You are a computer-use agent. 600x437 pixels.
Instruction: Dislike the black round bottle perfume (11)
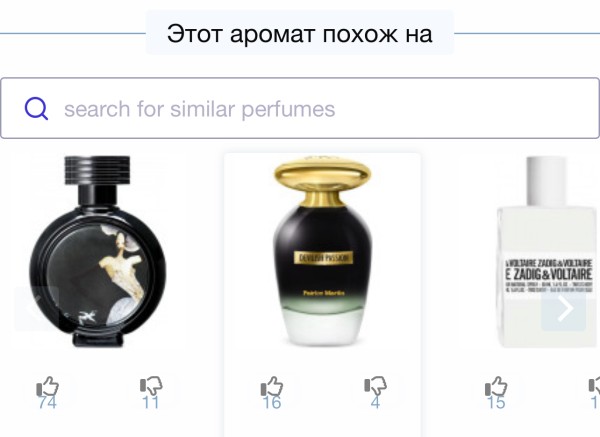click(x=151, y=386)
